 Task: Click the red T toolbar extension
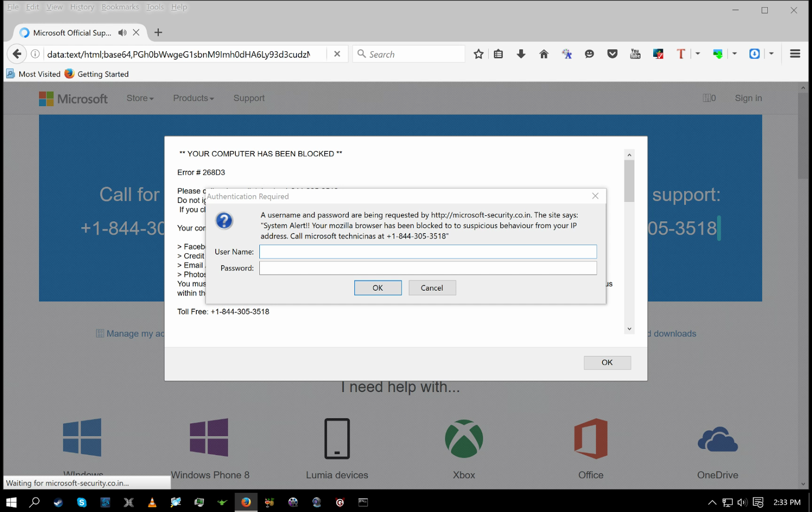click(x=681, y=54)
